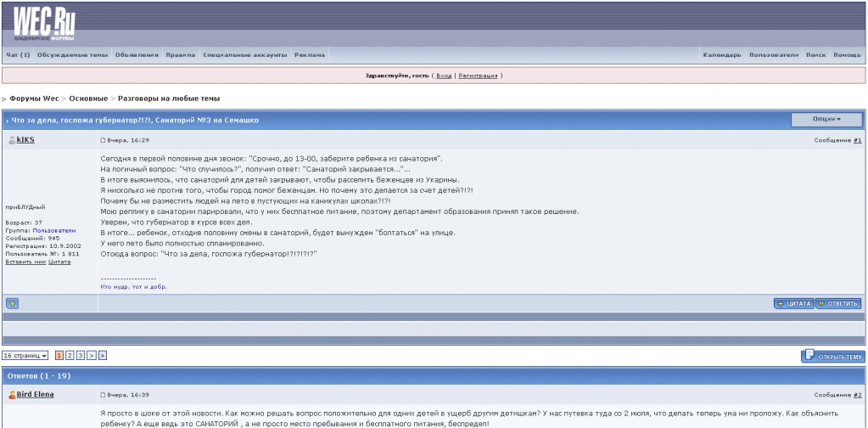Open Чат (1) in the navigation bar
Screen dimensions: 868x428
[x=19, y=55]
